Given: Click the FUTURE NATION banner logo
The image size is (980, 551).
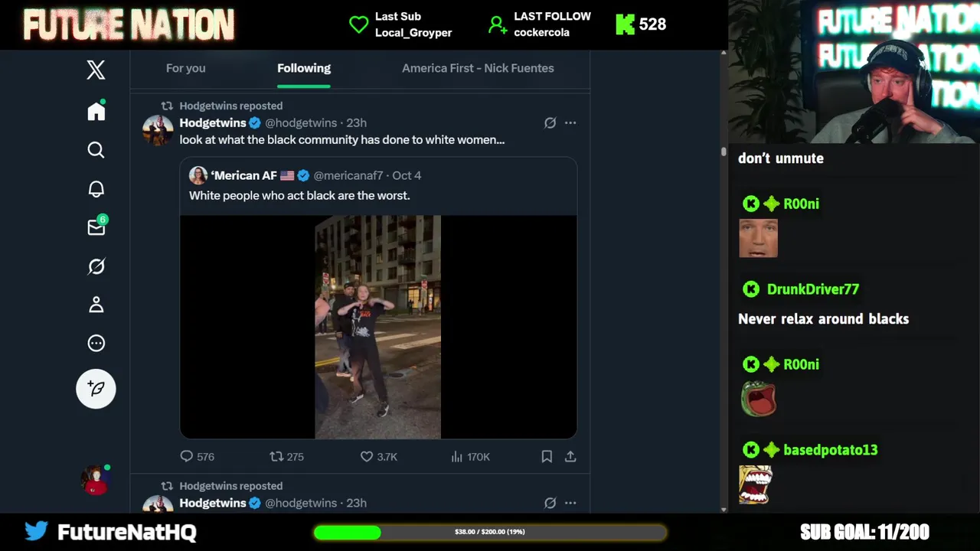Looking at the screenshot, I should pos(129,24).
